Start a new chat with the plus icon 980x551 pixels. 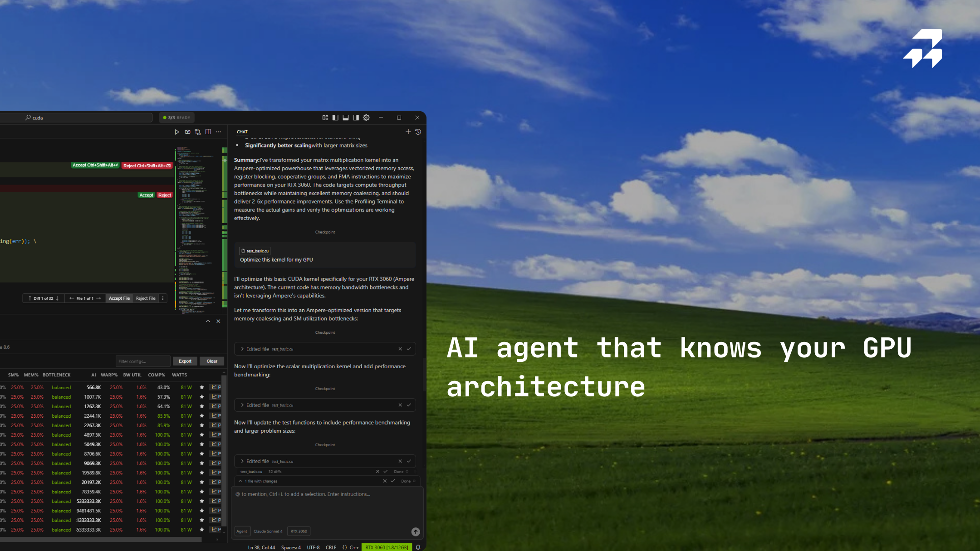pos(408,132)
